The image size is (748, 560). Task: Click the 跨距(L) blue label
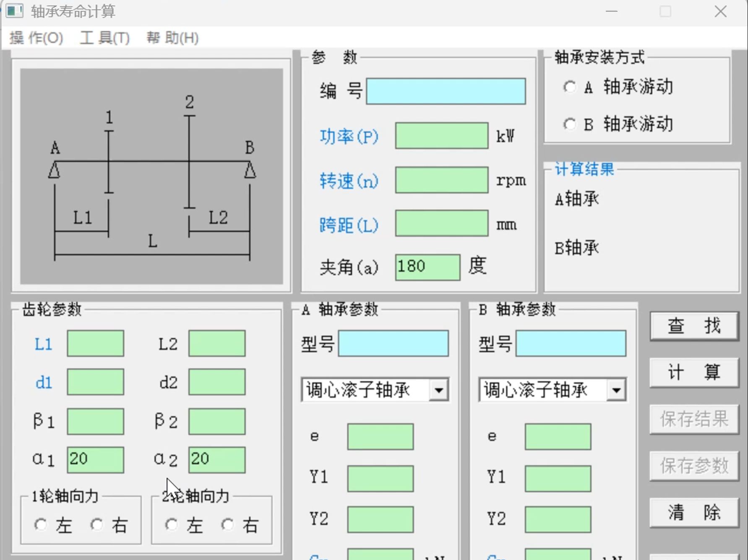point(349,225)
